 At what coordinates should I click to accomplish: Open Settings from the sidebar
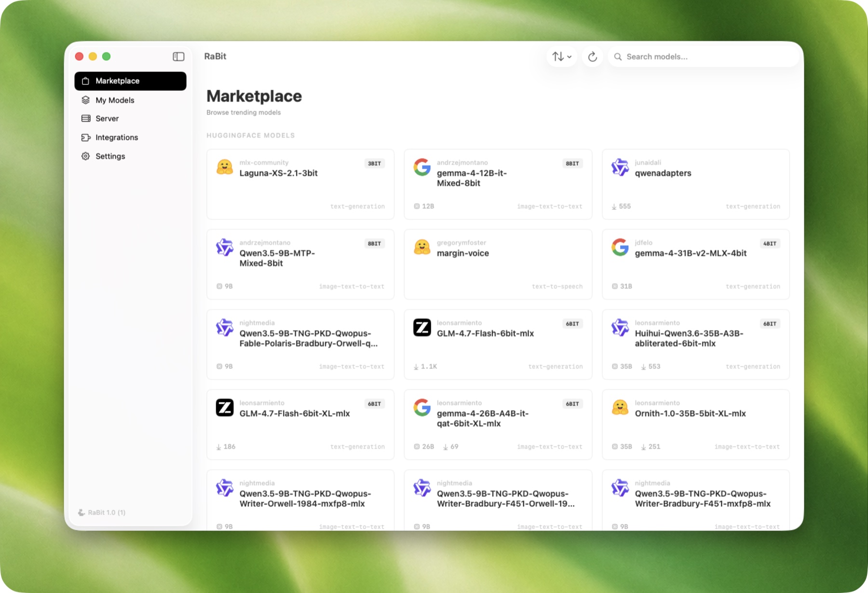pyautogui.click(x=130, y=156)
